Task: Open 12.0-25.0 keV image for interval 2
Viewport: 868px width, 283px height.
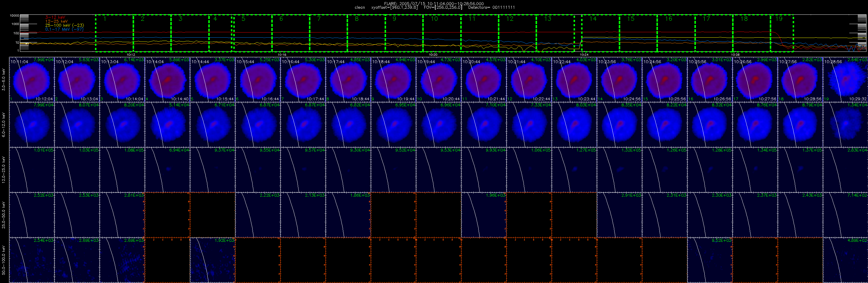Action: pos(77,169)
